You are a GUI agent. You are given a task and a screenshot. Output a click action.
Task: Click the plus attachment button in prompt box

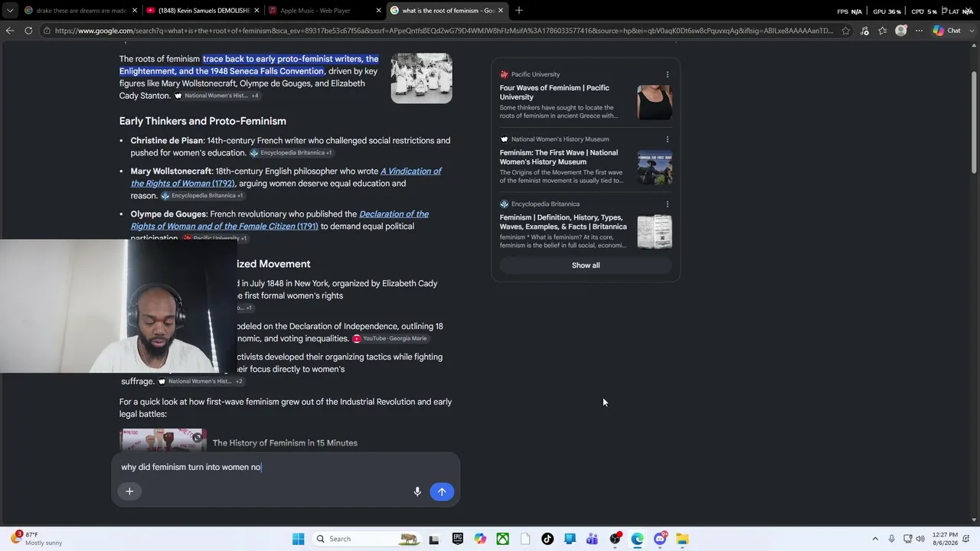(129, 491)
